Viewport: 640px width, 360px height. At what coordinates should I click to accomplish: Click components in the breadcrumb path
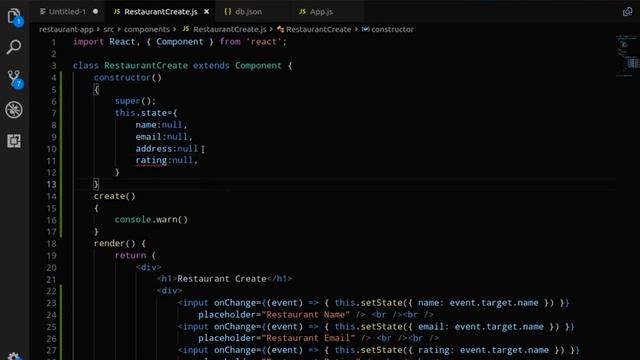[x=147, y=29]
